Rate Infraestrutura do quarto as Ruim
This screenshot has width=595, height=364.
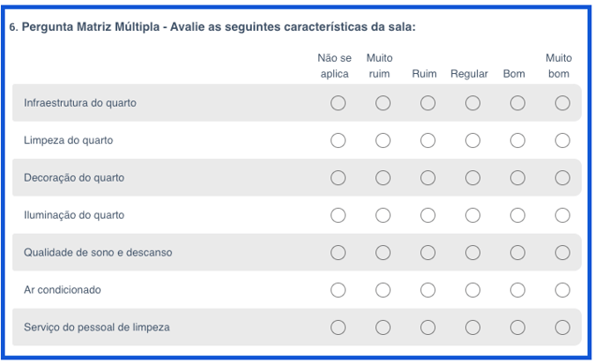[428, 103]
